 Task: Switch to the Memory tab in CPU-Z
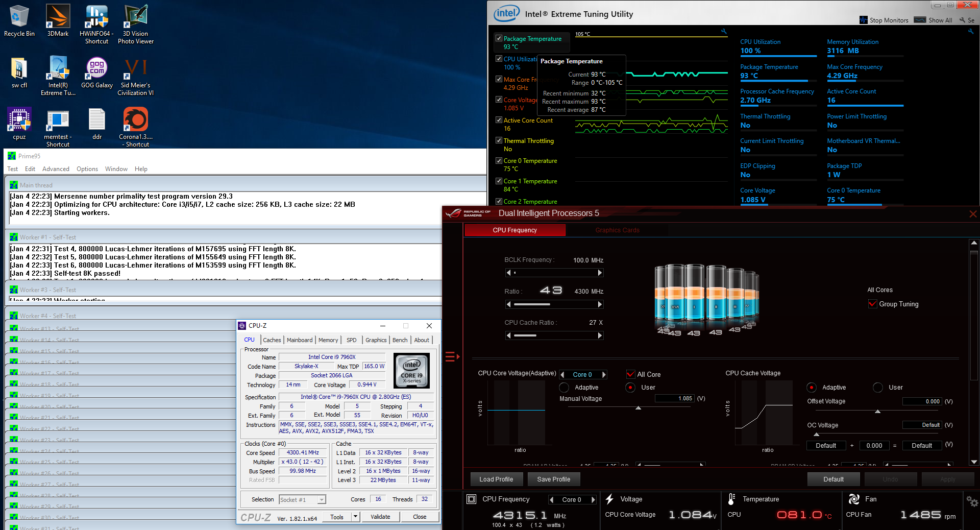click(328, 340)
